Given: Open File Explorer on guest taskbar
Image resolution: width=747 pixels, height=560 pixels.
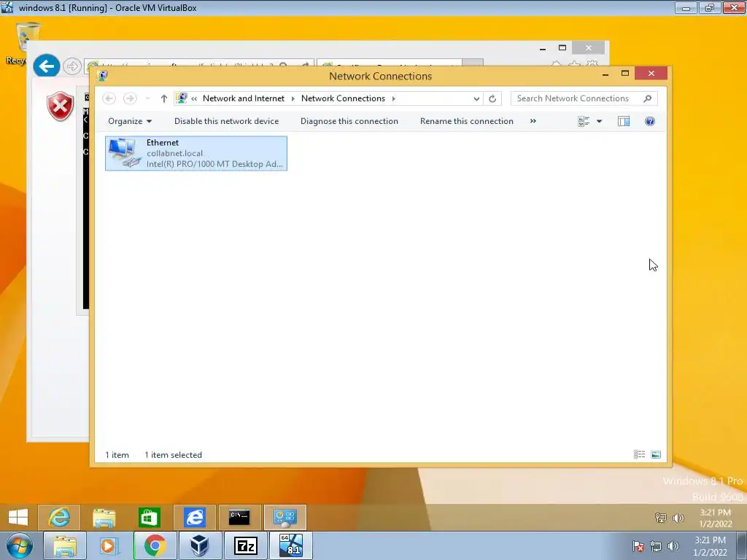Looking at the screenshot, I should (x=104, y=517).
